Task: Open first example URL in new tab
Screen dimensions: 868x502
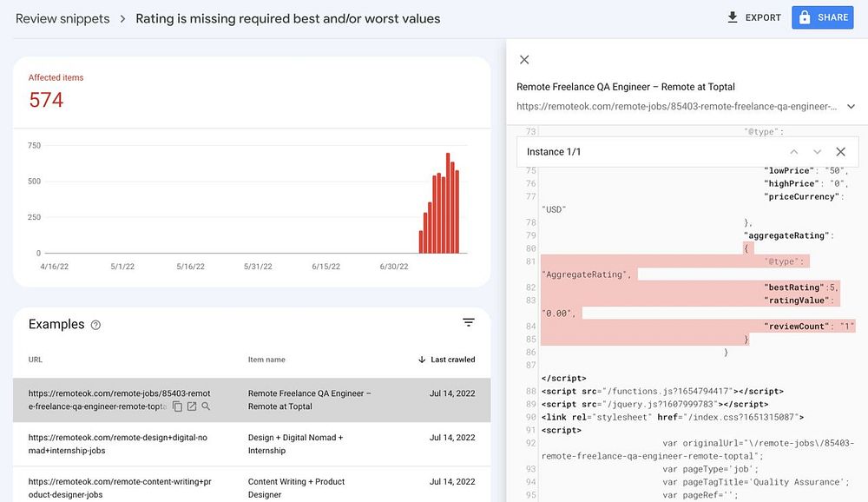Action: click(192, 406)
